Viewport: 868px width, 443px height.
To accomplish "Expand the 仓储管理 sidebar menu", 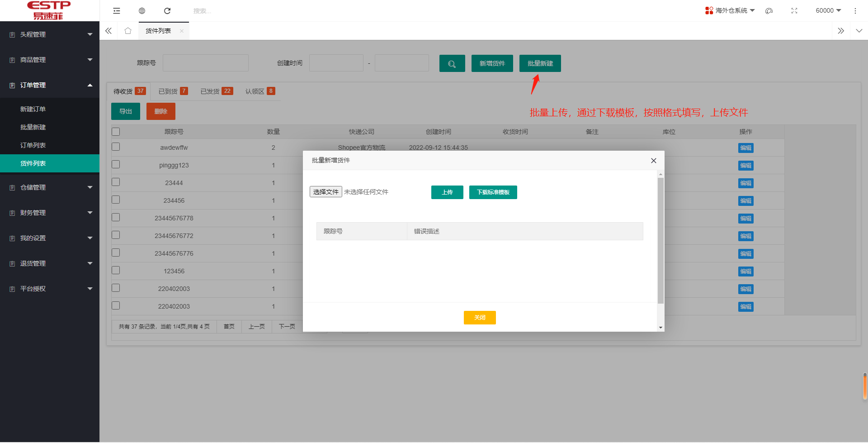I will pyautogui.click(x=50, y=187).
